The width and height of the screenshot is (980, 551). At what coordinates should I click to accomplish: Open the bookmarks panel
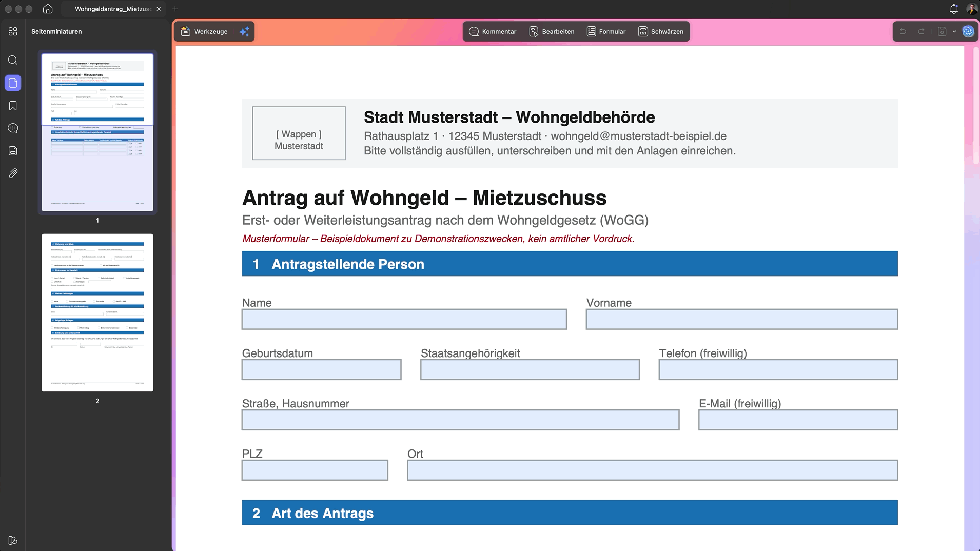pyautogui.click(x=13, y=106)
